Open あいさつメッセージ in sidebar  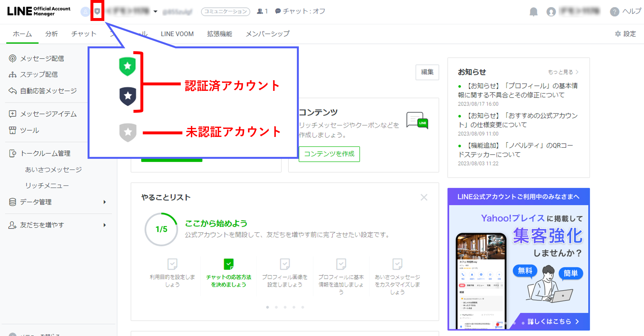point(53,169)
